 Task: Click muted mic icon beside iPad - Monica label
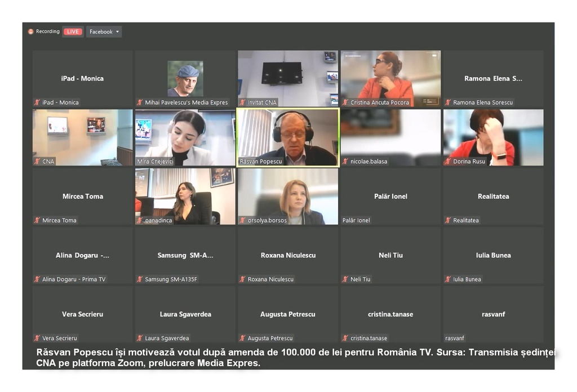pos(37,103)
